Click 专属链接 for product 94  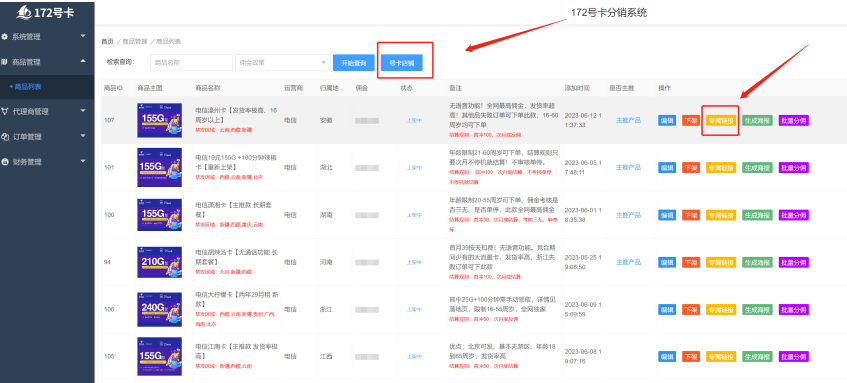tap(721, 263)
